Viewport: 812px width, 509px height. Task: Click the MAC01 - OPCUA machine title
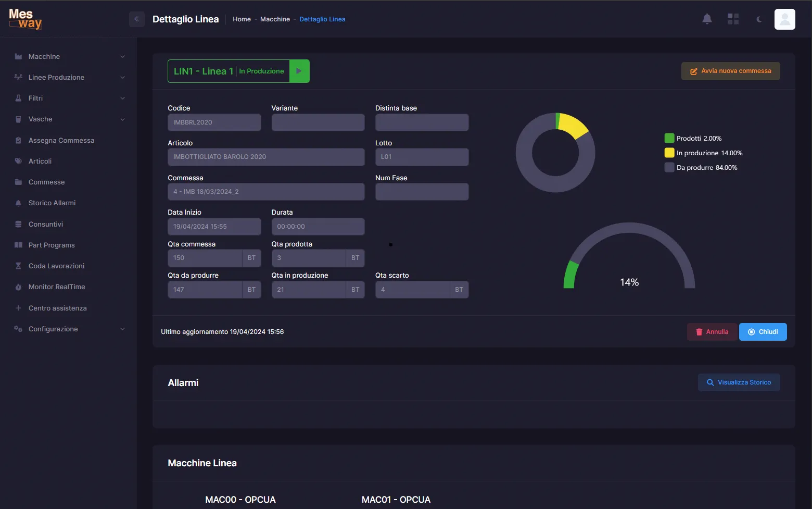coord(396,500)
